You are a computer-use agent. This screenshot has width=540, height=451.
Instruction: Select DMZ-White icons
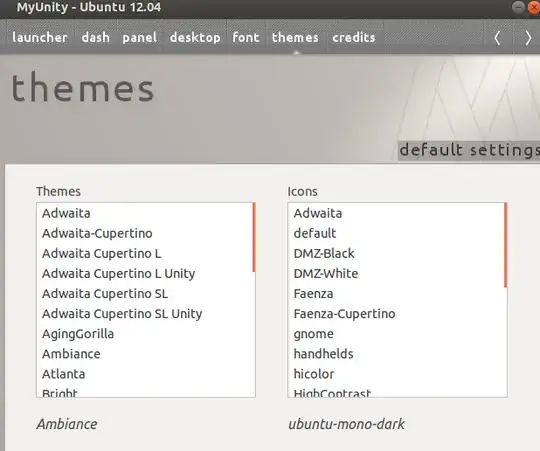tap(396, 274)
